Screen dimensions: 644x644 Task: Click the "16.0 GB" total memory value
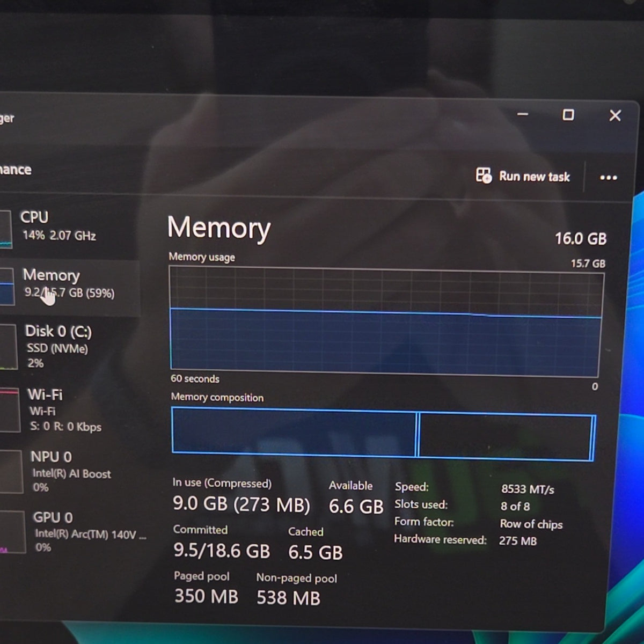[581, 238]
